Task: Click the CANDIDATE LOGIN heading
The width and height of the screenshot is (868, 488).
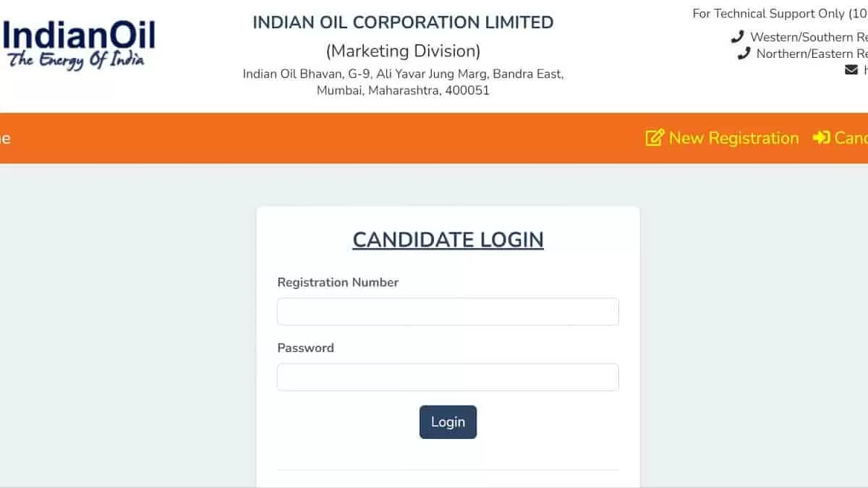Action: click(x=448, y=239)
